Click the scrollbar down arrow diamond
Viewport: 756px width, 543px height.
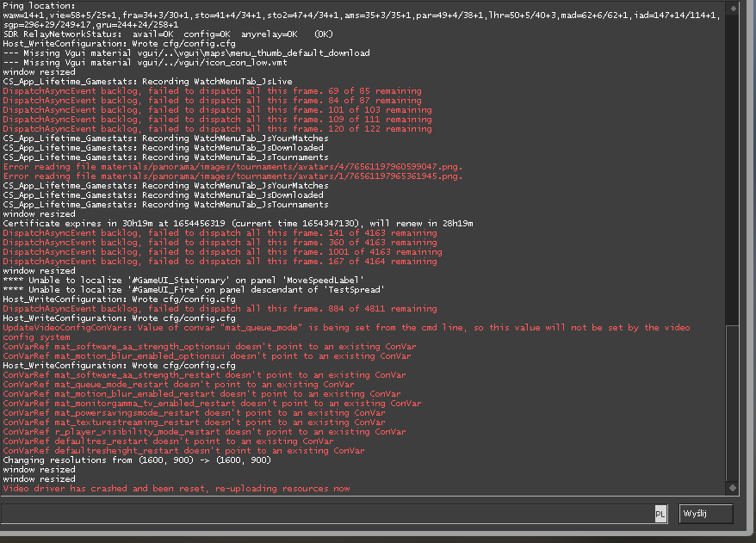click(x=733, y=488)
